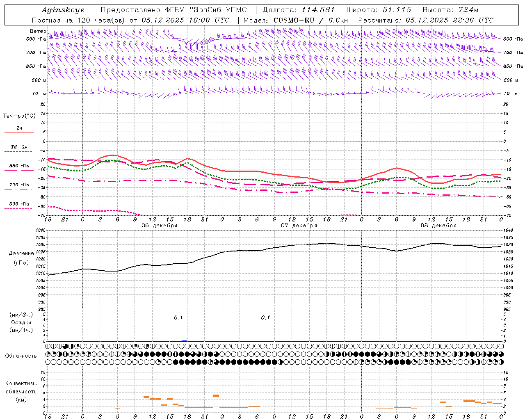Select the 700 гПа entry in temperature legend

click(x=19, y=185)
